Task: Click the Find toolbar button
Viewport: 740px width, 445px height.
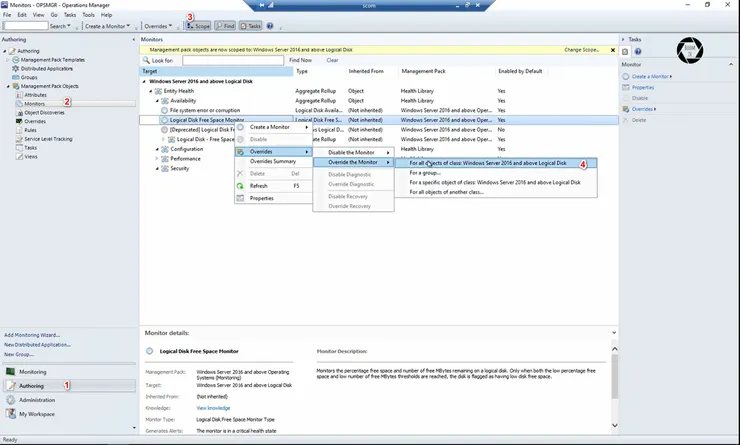Action: click(225, 26)
